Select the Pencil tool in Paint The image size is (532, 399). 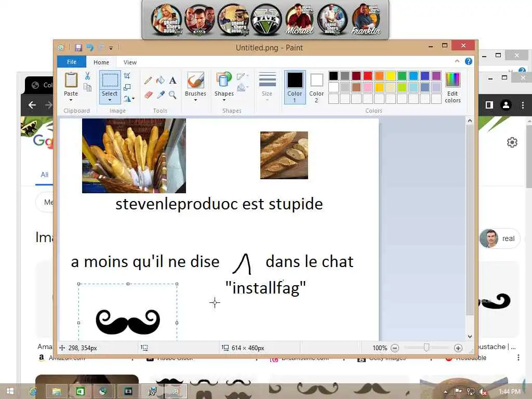point(148,81)
